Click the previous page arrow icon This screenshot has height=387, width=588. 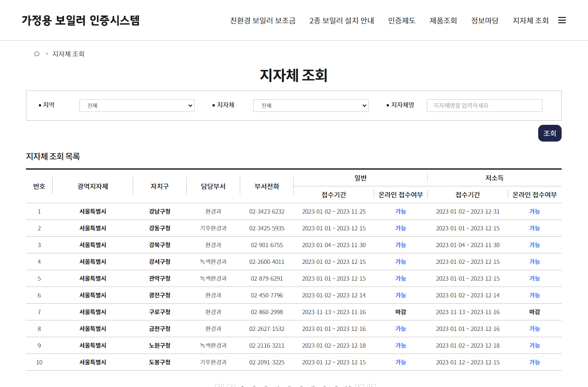(x=230, y=385)
